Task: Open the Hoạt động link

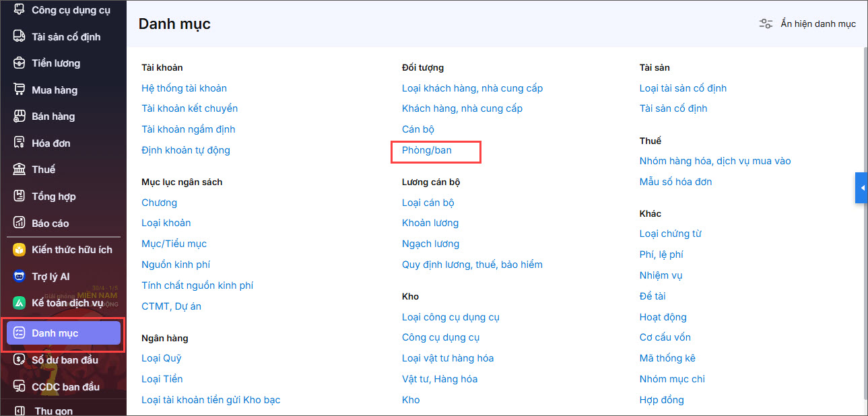Action: click(663, 317)
